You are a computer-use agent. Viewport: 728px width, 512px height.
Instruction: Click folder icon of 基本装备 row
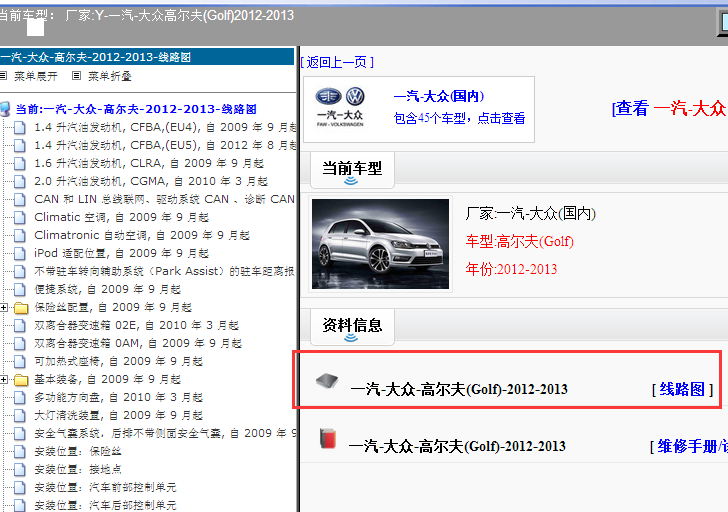point(21,380)
